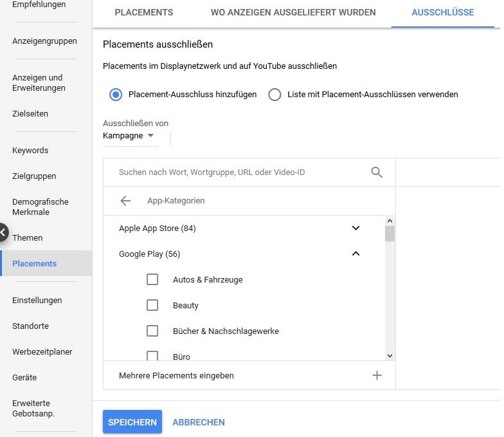Open Keywords in the sidebar
The width and height of the screenshot is (504, 437).
[30, 151]
